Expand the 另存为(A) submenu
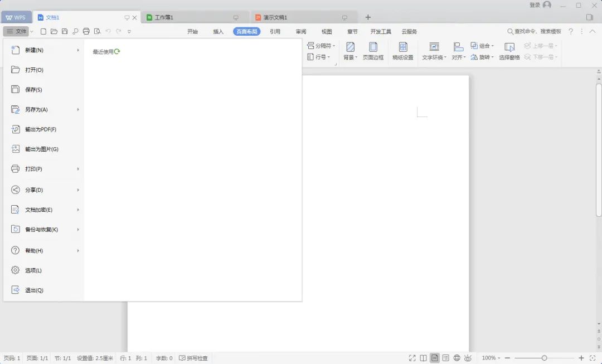The width and height of the screenshot is (602, 364). pyautogui.click(x=78, y=109)
